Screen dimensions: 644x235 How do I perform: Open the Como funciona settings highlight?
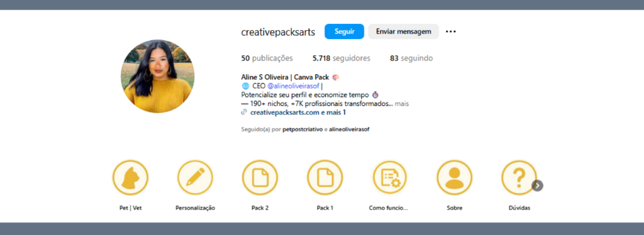390,178
